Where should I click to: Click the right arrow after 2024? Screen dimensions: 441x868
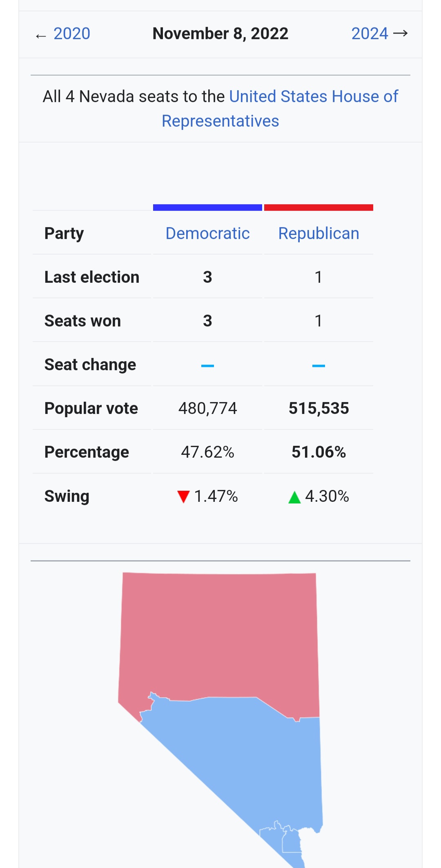(x=401, y=34)
